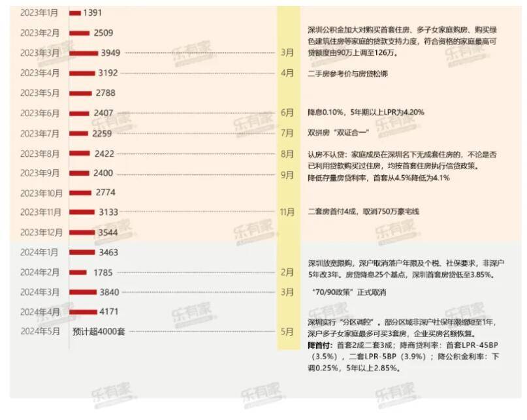The width and height of the screenshot is (527, 420).
Task: Click 6月 marker on the yellow timeline
Action: point(287,113)
